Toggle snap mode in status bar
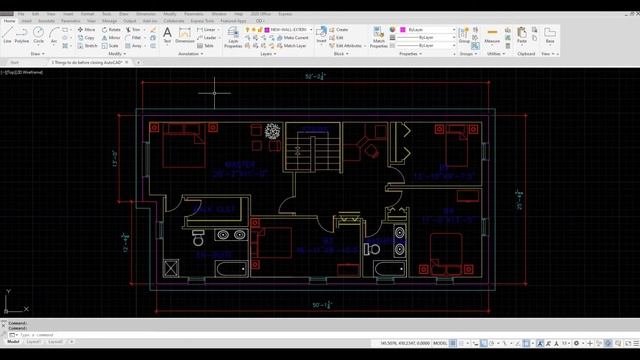 (461, 343)
